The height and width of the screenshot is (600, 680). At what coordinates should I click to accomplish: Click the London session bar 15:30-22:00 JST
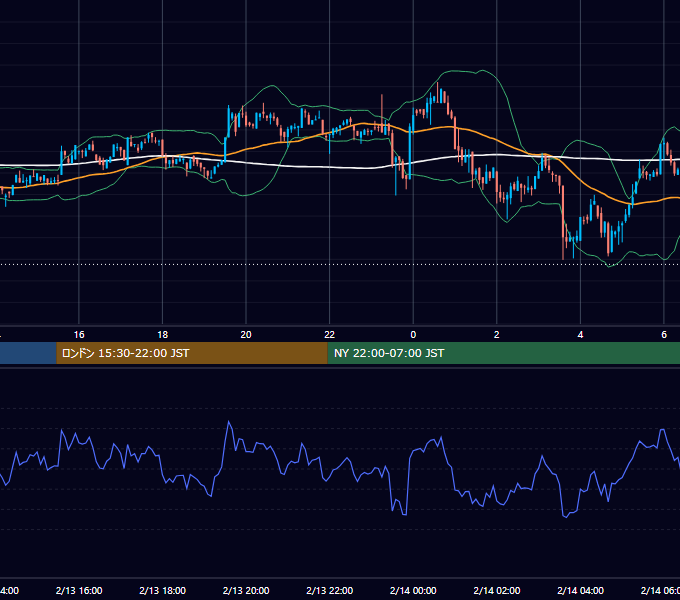[x=192, y=353]
